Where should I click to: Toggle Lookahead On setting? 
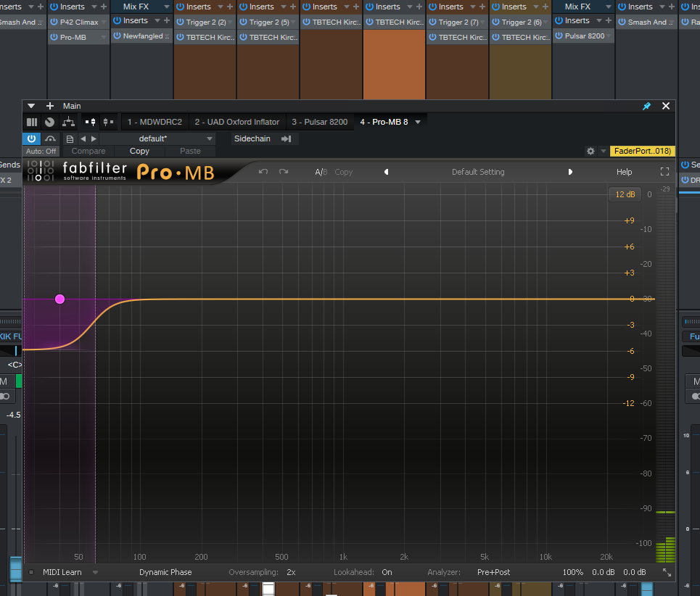coord(387,572)
